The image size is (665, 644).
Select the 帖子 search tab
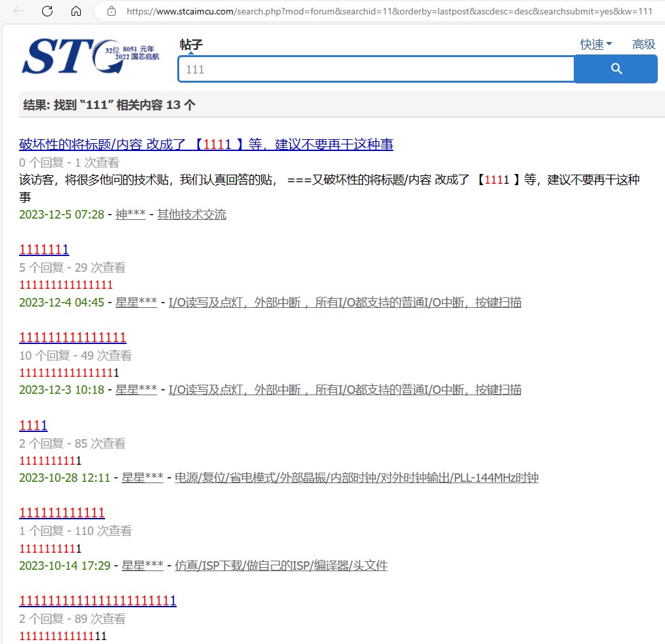(x=191, y=45)
